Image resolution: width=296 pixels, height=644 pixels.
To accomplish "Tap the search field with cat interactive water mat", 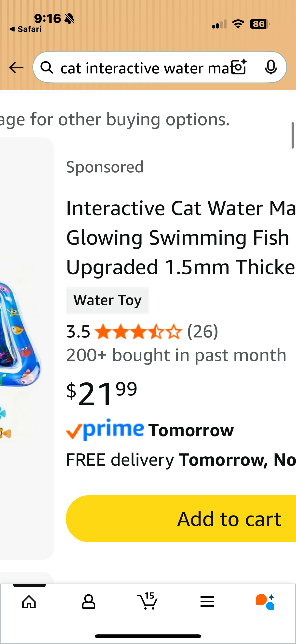I will [140, 67].
